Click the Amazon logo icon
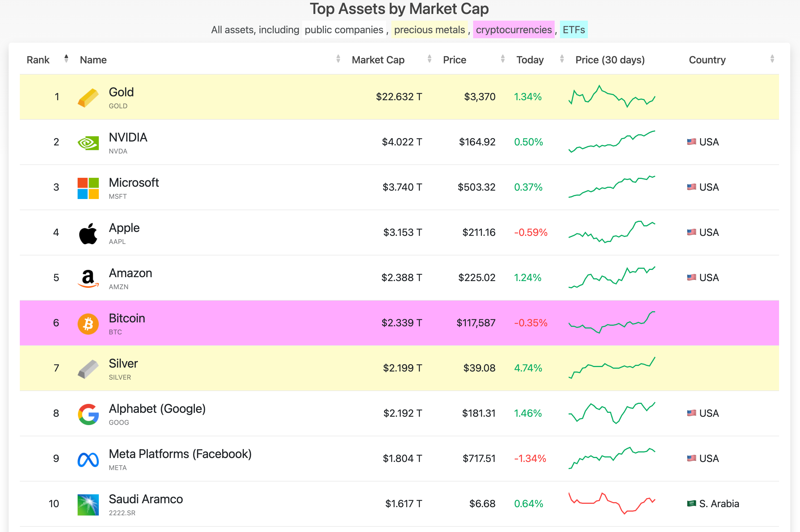The width and height of the screenshot is (800, 532). coord(88,279)
